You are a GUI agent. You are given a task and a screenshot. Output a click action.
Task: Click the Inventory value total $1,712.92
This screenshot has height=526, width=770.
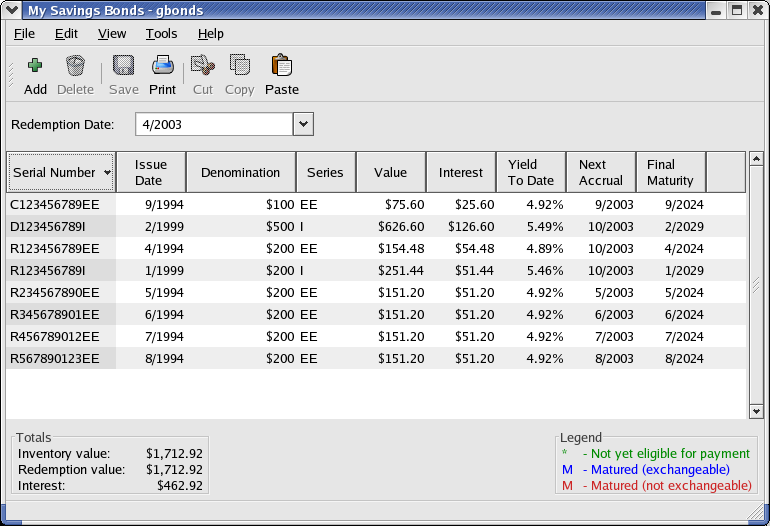point(174,453)
